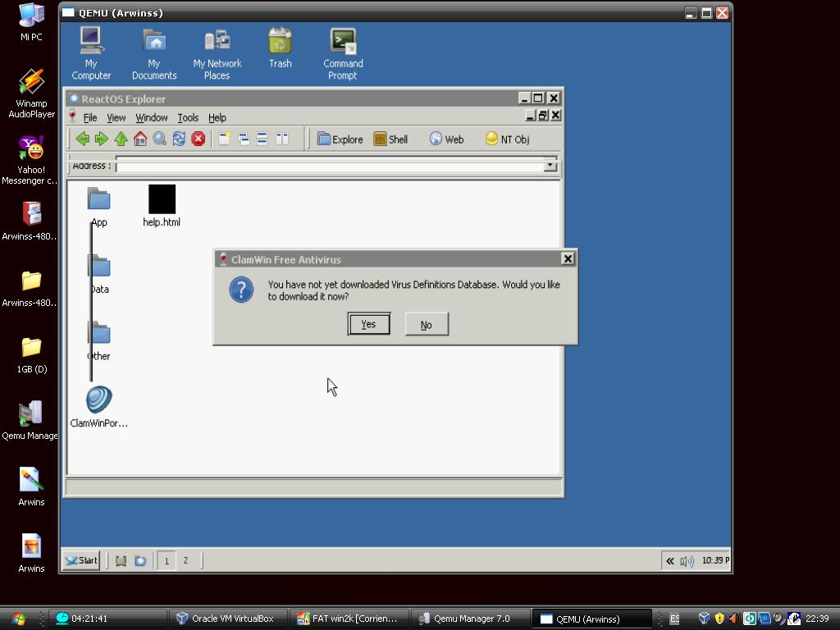Open Search with the magnifier icon
This screenshot has height=630, width=840.
pos(159,139)
